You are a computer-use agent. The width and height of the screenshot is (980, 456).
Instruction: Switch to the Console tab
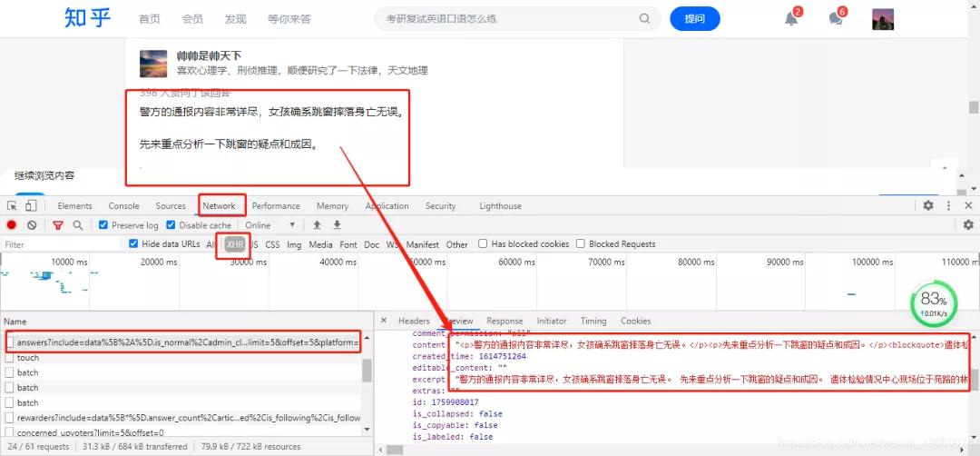123,206
